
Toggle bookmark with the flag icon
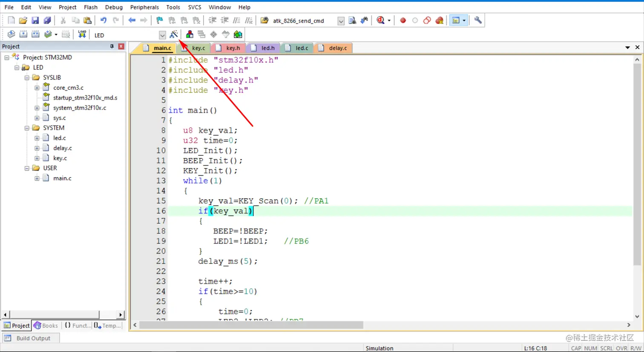(x=159, y=20)
